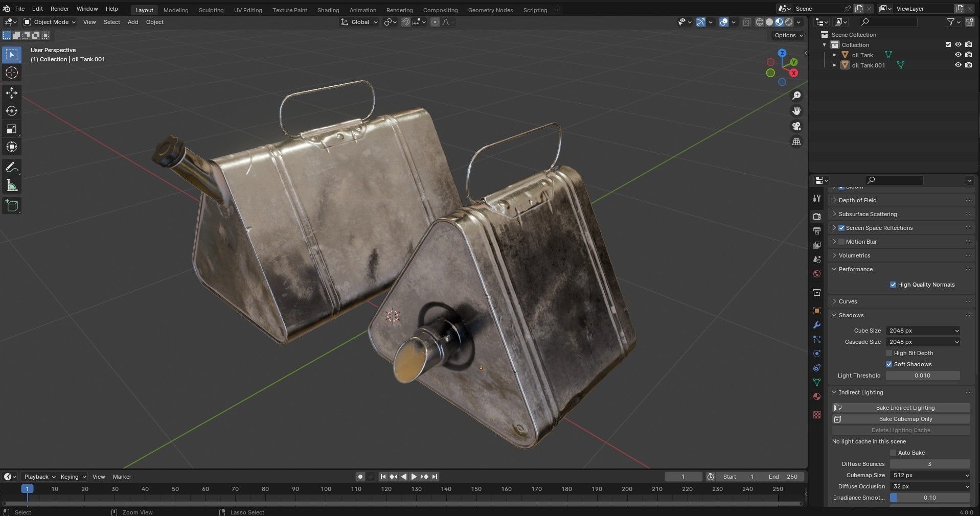The height and width of the screenshot is (516, 980).
Task: Switch to solid viewport shading
Action: (769, 22)
